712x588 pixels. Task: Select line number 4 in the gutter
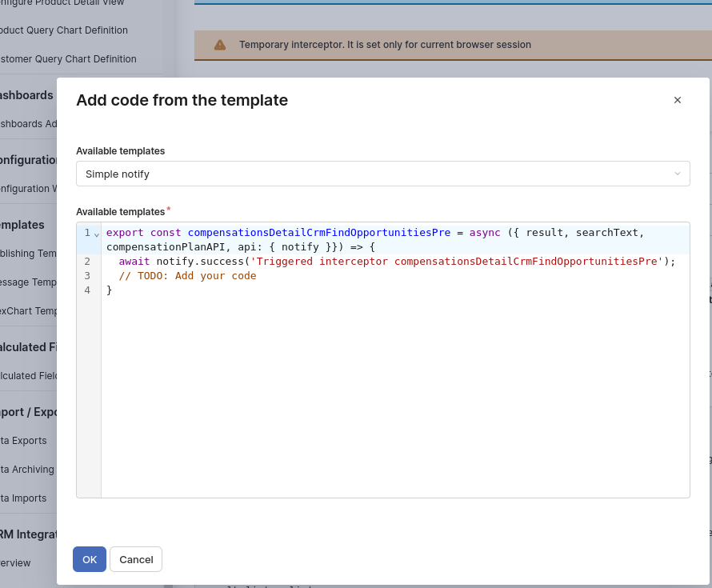tap(87, 290)
